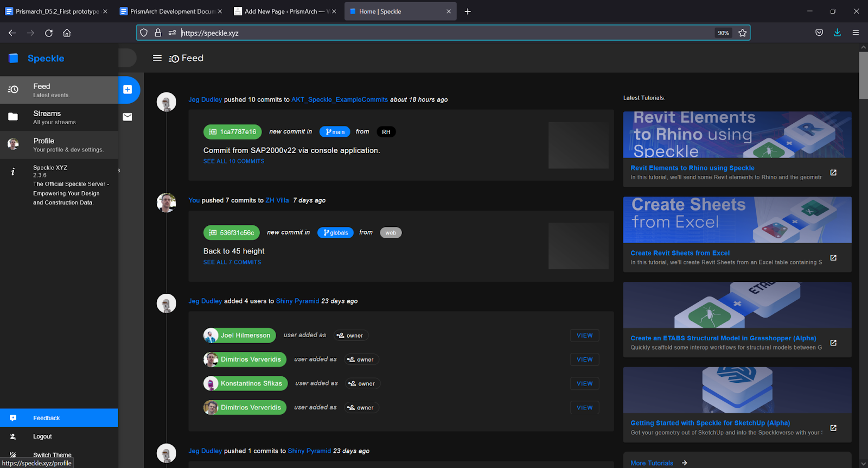Open external link for SketchUp tutorial
The width and height of the screenshot is (868, 468).
pyautogui.click(x=833, y=428)
